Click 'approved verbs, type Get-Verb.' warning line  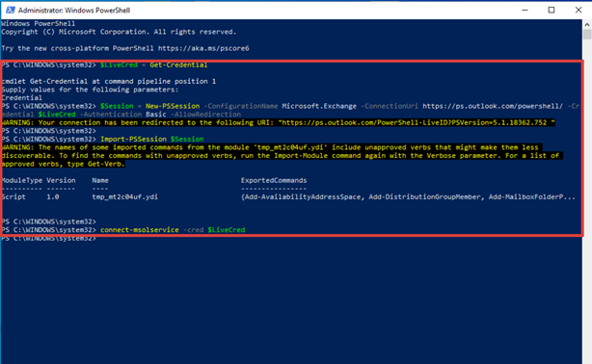pos(63,164)
